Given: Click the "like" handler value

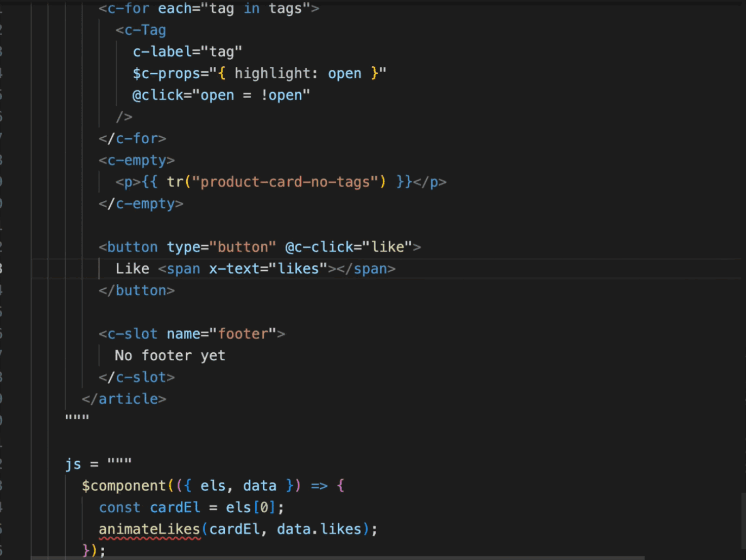Looking at the screenshot, I should [x=387, y=247].
